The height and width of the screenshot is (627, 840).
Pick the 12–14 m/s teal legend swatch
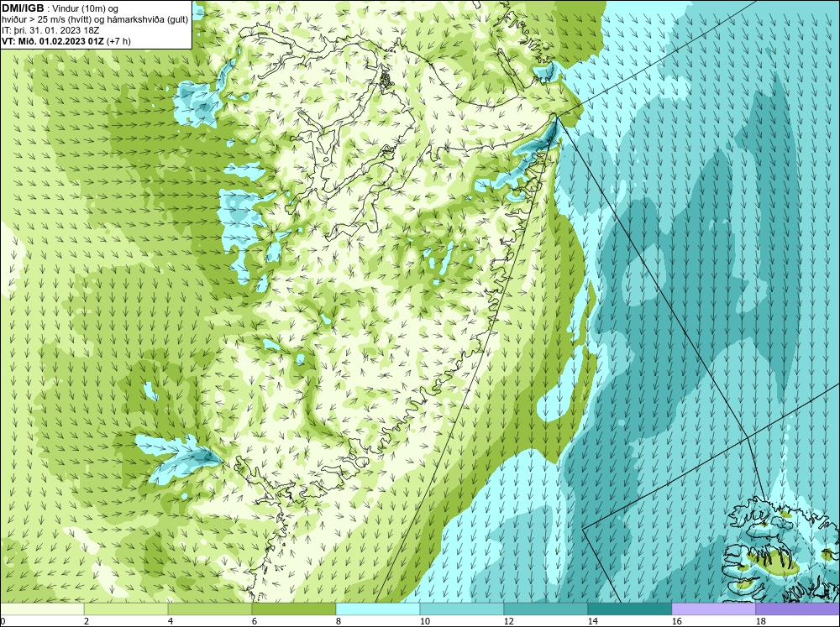pos(545,609)
